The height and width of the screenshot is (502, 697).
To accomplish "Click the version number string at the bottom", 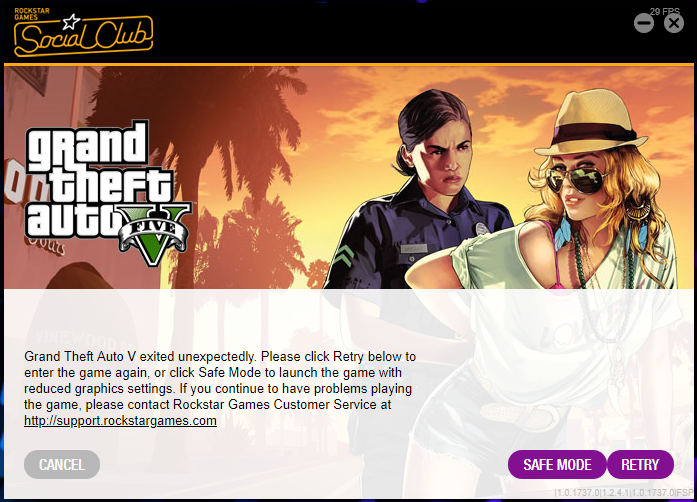I will [x=624, y=493].
